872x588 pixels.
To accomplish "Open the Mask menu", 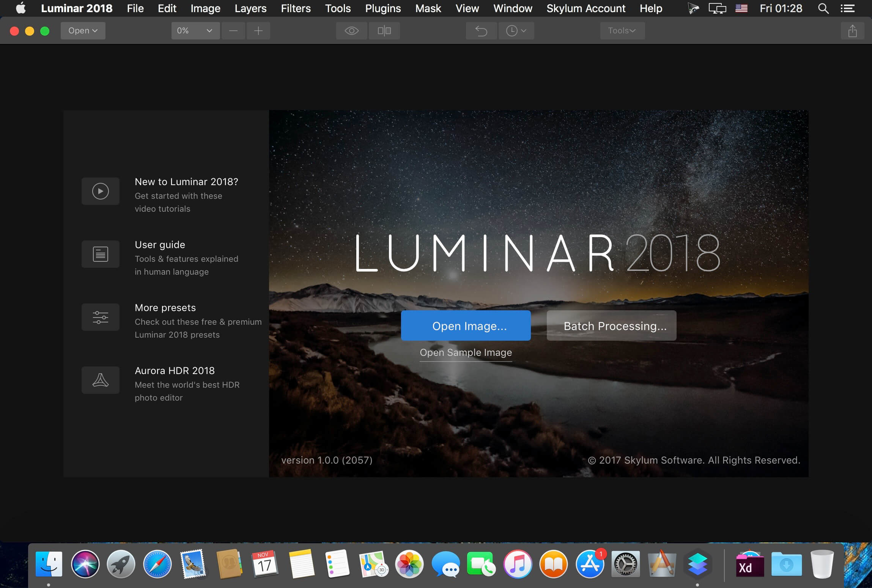I will pyautogui.click(x=428, y=8).
